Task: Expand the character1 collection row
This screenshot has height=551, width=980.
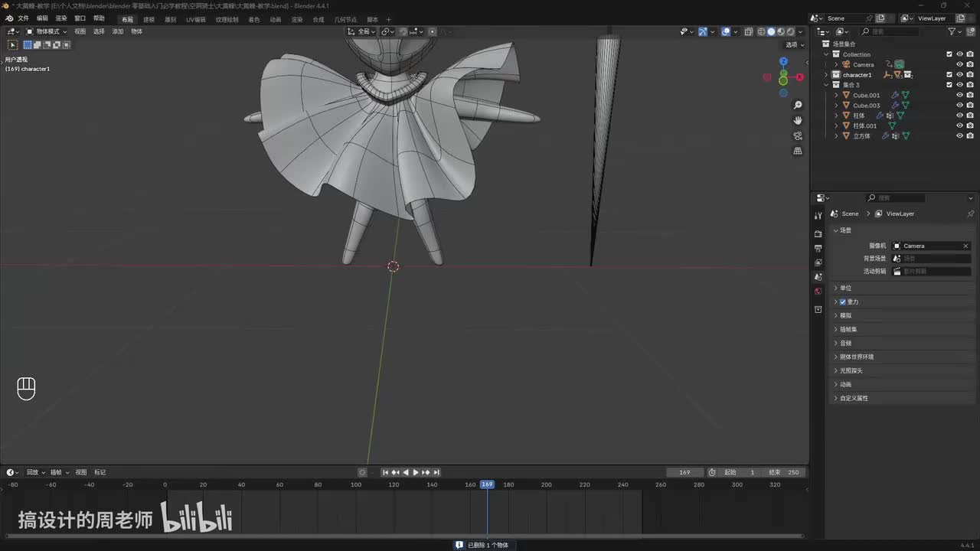Action: (826, 75)
